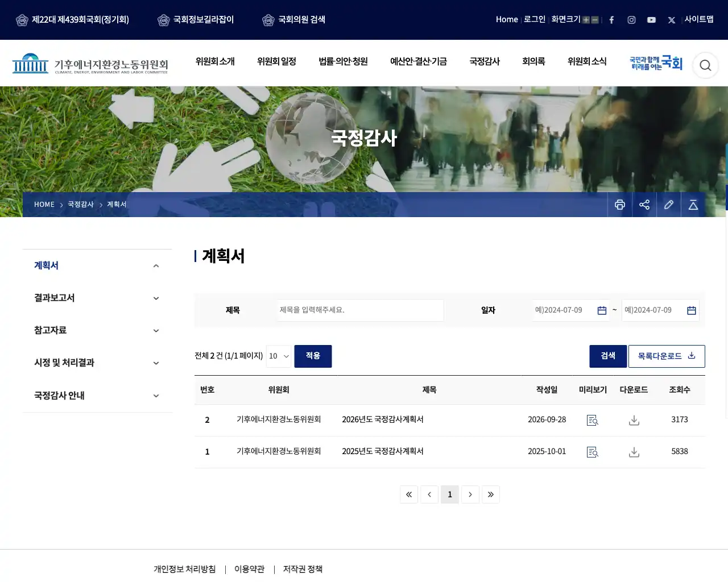Open the 위원회 일정 menu
Viewport: 728px width, 582px height.
tap(276, 61)
